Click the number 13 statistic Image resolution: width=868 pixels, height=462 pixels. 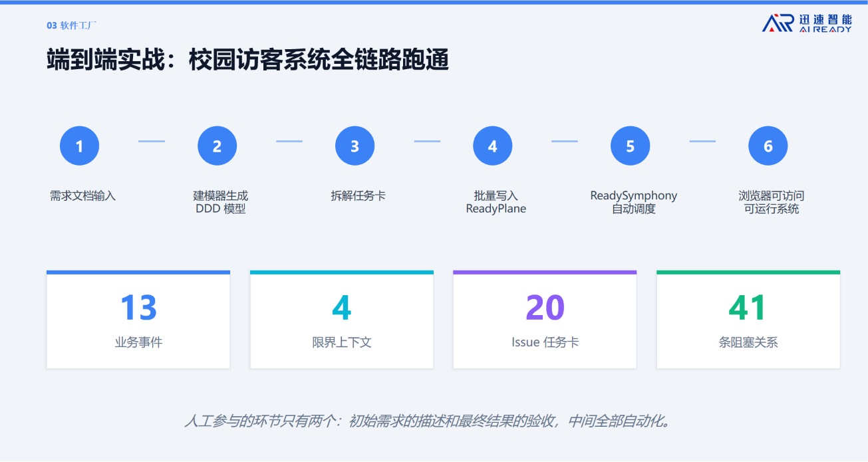tap(138, 307)
